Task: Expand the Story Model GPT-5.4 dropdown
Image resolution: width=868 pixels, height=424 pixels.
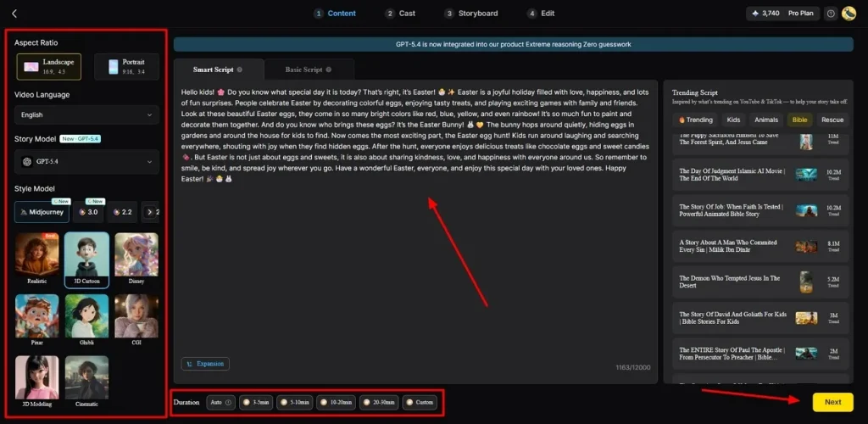Action: pyautogui.click(x=86, y=162)
